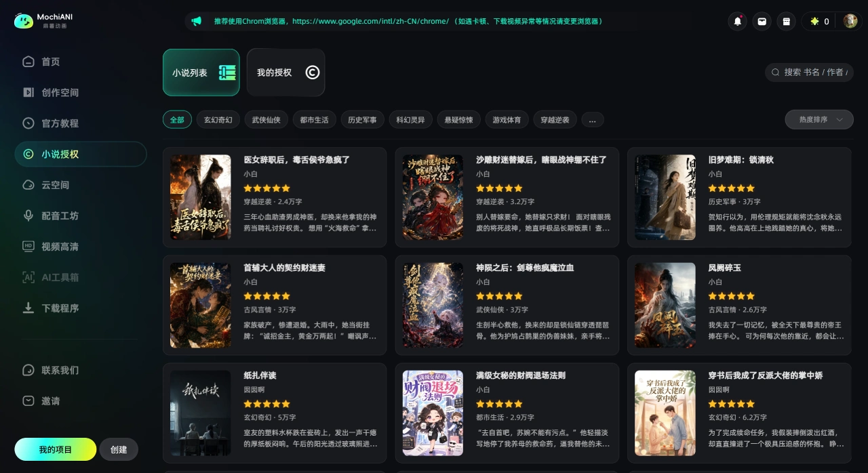Click the 联系我们 icon
Image resolution: width=868 pixels, height=473 pixels.
click(28, 370)
